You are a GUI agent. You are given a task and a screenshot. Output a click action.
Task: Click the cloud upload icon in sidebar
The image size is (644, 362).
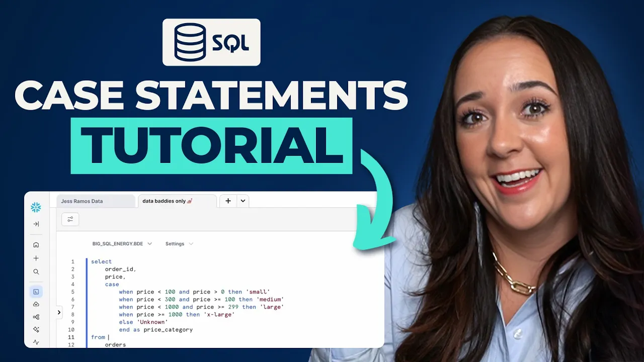point(36,304)
